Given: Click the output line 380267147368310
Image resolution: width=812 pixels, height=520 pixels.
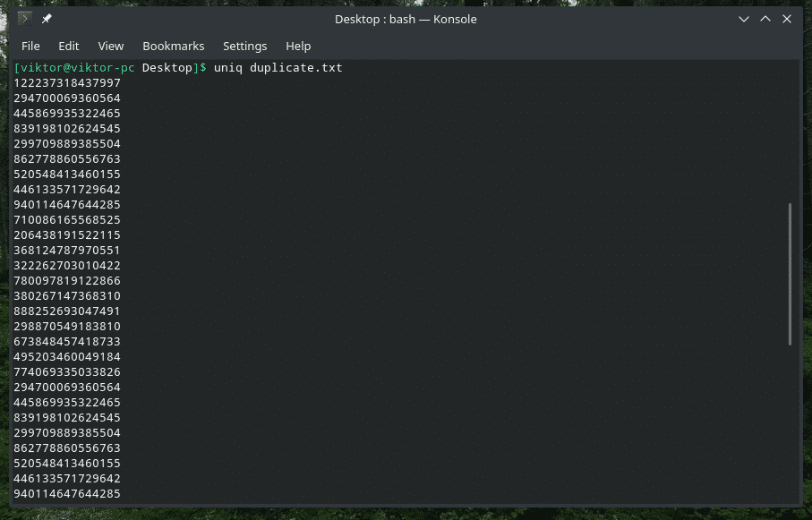Looking at the screenshot, I should [67, 295].
